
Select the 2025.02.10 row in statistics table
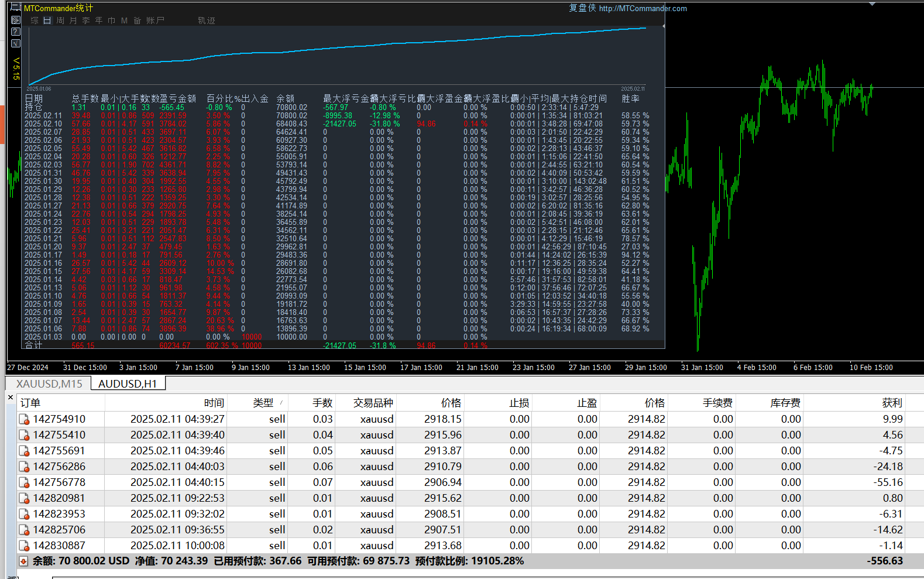43,124
